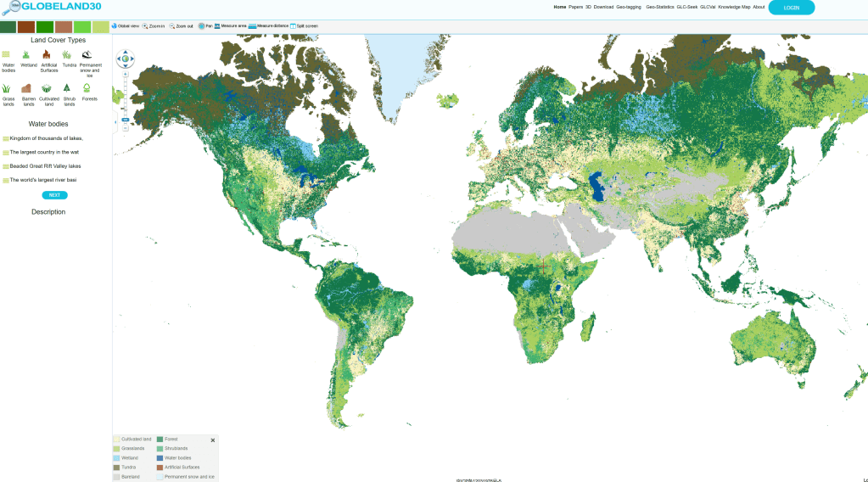
Task: Activate the Pan tool
Action: 205,26
